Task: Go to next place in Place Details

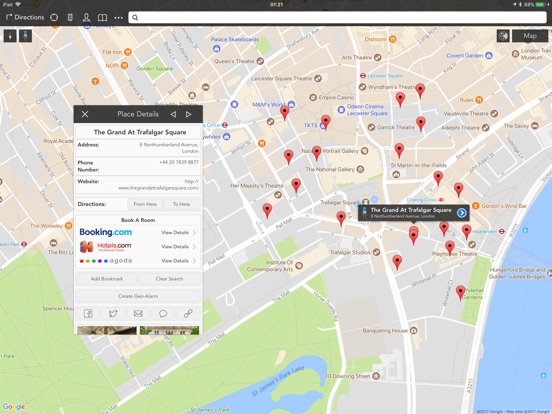Action: (x=189, y=114)
